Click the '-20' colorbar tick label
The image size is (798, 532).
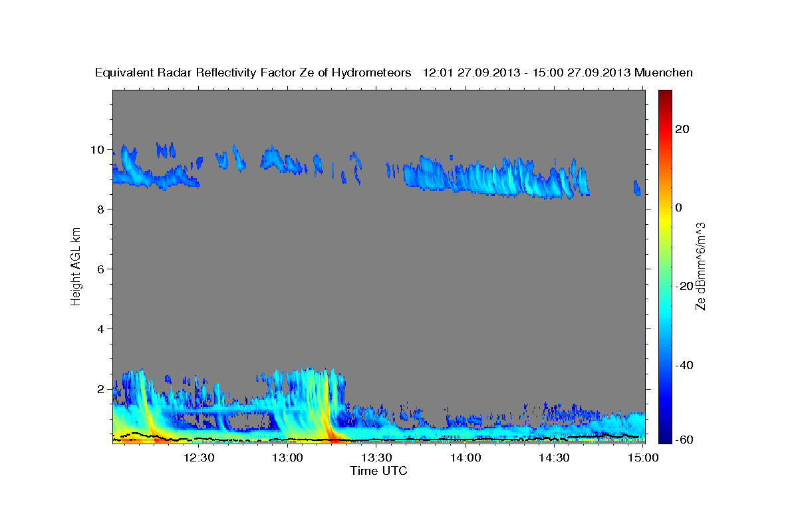683,286
